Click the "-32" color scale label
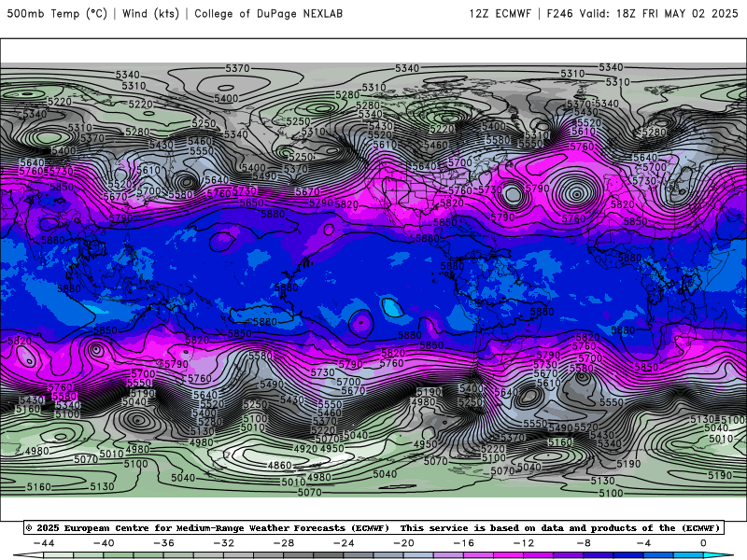Screen dimensions: 747x560 (x=223, y=543)
